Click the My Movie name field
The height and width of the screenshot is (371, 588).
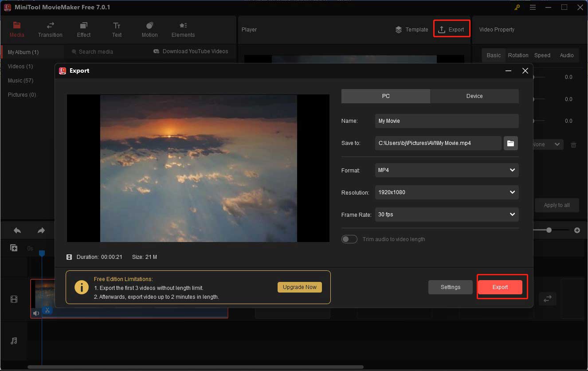(446, 121)
